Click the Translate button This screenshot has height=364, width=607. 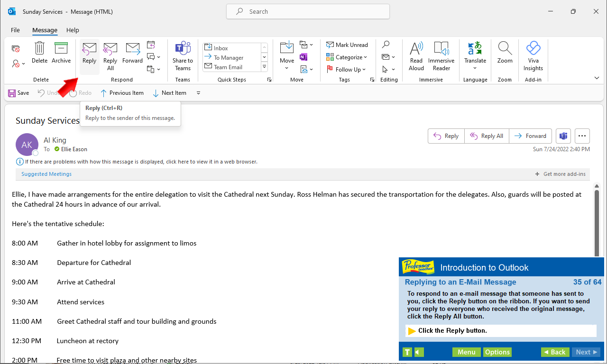tap(475, 56)
